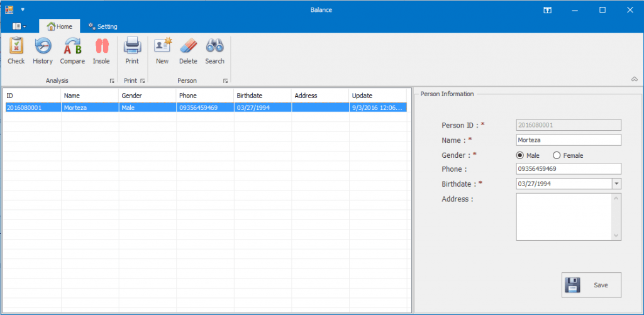The width and height of the screenshot is (644, 315).
Task: Open person Search with binoculars icon
Action: pos(214,51)
